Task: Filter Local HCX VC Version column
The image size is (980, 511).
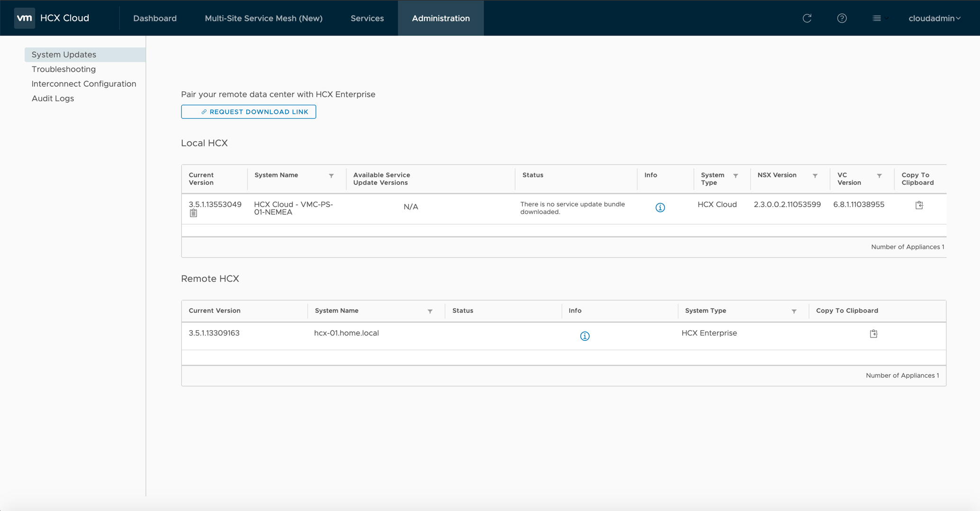Action: tap(879, 176)
